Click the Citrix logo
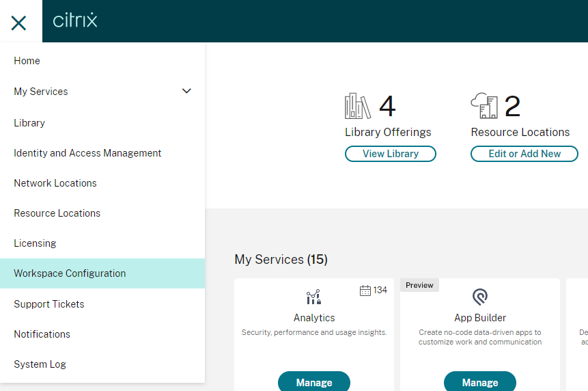Viewport: 588px width, 391px height. coord(75,21)
